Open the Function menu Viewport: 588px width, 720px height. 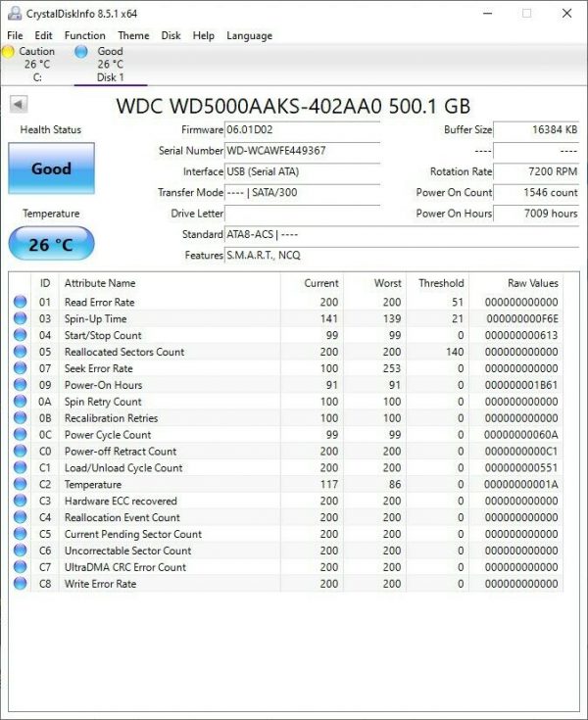click(84, 35)
